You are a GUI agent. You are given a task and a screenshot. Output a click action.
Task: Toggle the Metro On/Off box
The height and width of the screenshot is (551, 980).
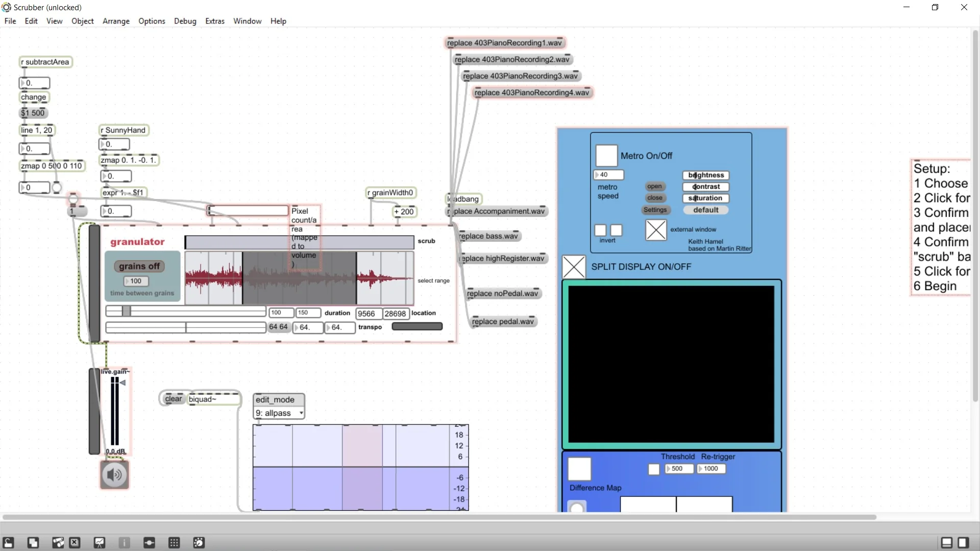(606, 156)
